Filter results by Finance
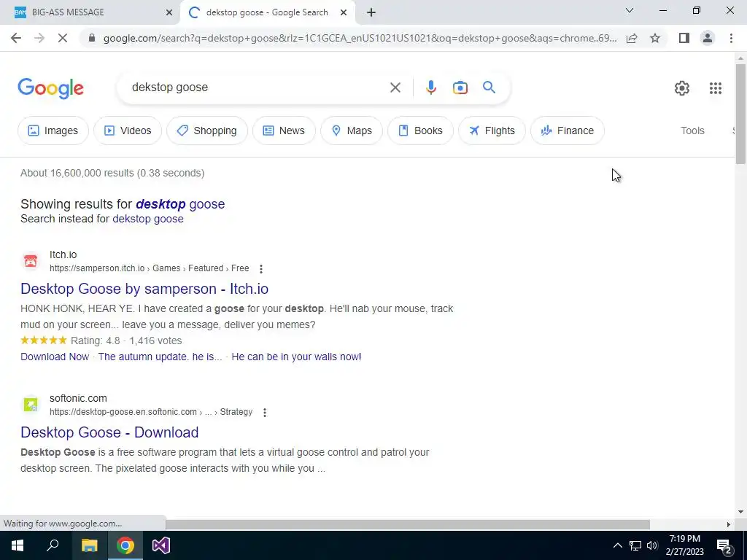Image resolution: width=747 pixels, height=560 pixels. (568, 131)
